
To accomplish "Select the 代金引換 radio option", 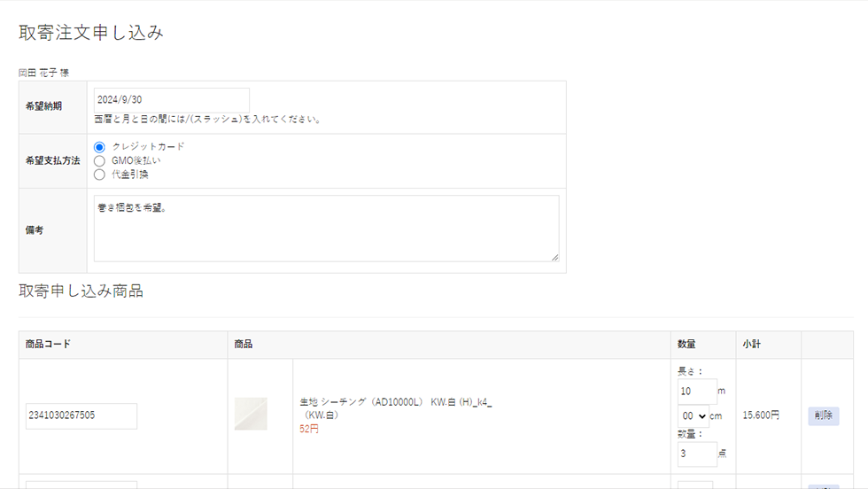I will pos(99,175).
